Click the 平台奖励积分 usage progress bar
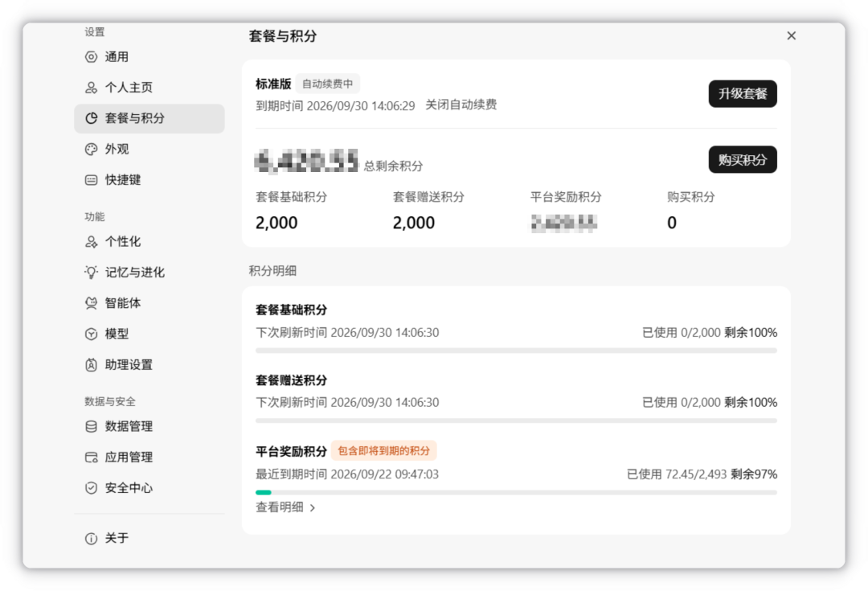The image size is (868, 591). (x=516, y=492)
